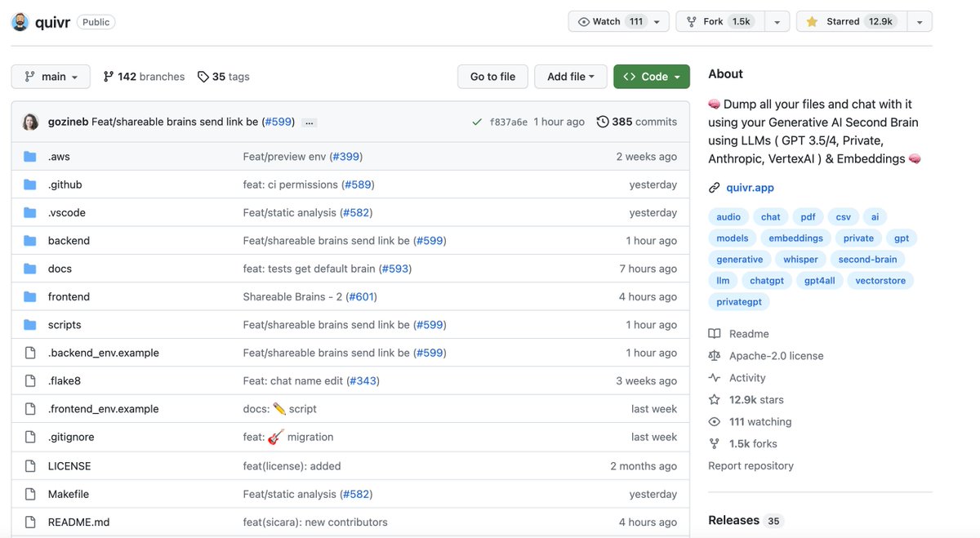
Task: Click the .aws folder icon
Action: 30,157
